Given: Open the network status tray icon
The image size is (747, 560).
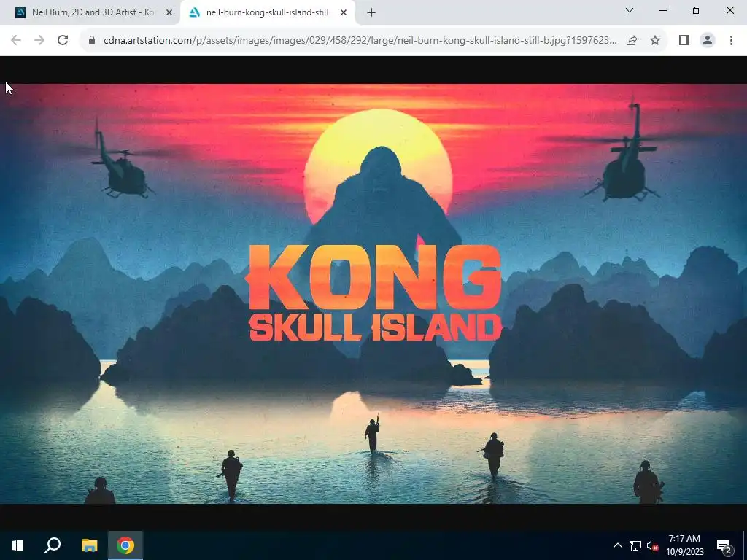Looking at the screenshot, I should (x=635, y=545).
